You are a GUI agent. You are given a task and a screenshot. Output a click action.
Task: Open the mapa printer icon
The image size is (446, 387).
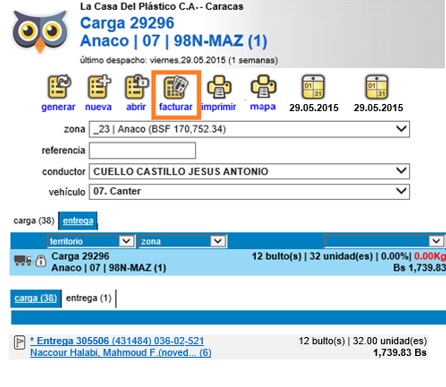(263, 87)
